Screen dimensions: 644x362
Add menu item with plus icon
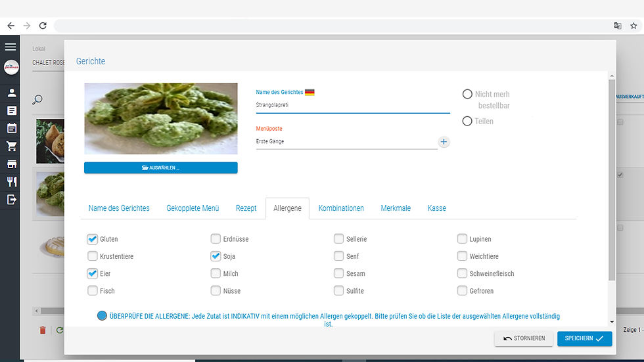pos(444,142)
